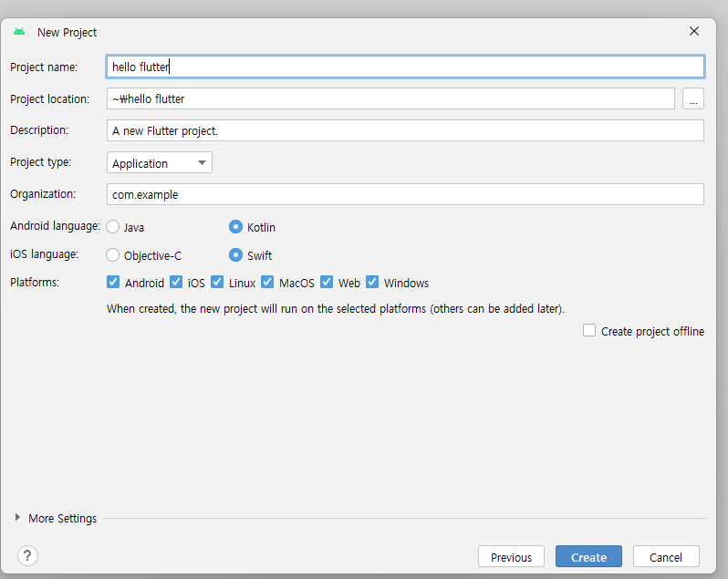The height and width of the screenshot is (579, 728).
Task: Edit the Organization field com.example
Action: coord(405,194)
